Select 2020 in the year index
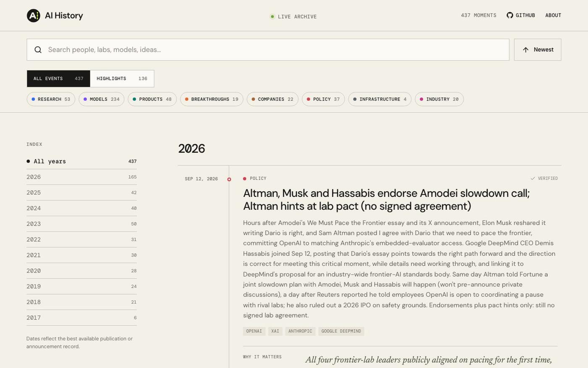 (x=81, y=270)
